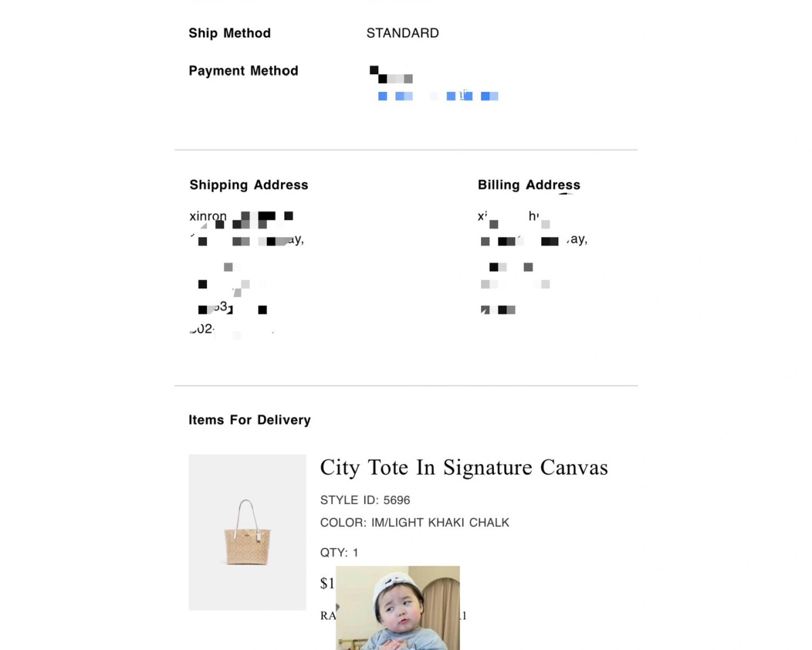The image size is (812, 650).
Task: Click the blue pixelated payment link
Action: (x=438, y=96)
